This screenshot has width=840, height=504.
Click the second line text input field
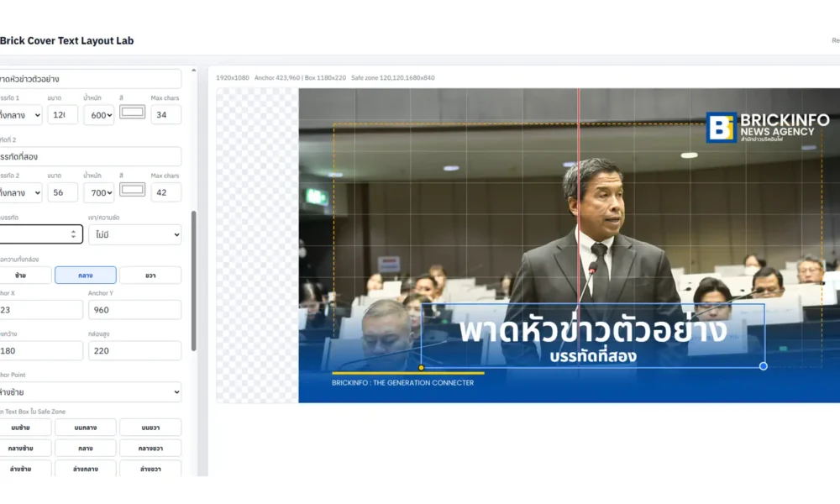click(x=90, y=156)
